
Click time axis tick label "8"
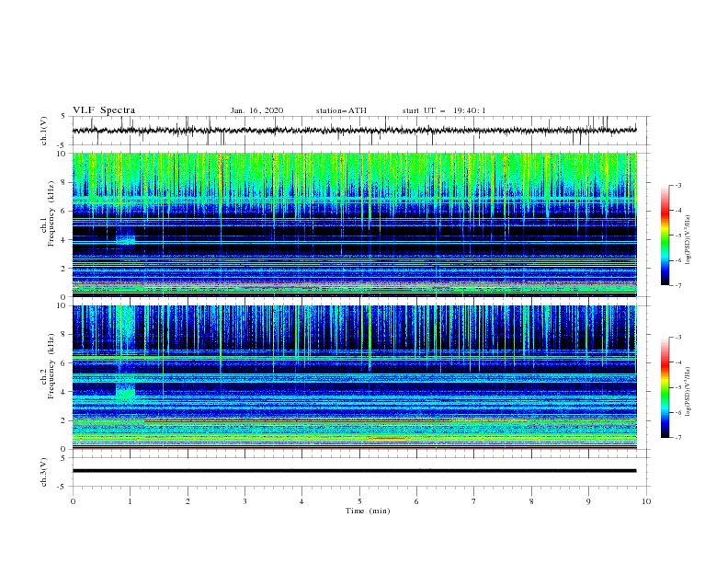pyautogui.click(x=531, y=501)
